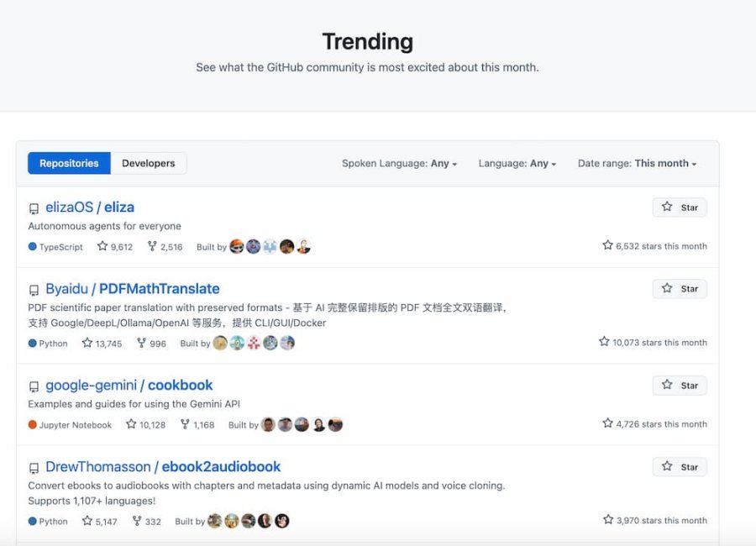Star the DrewThomasson/ebook2audiobook repository
This screenshot has width=756, height=546.
(x=680, y=467)
